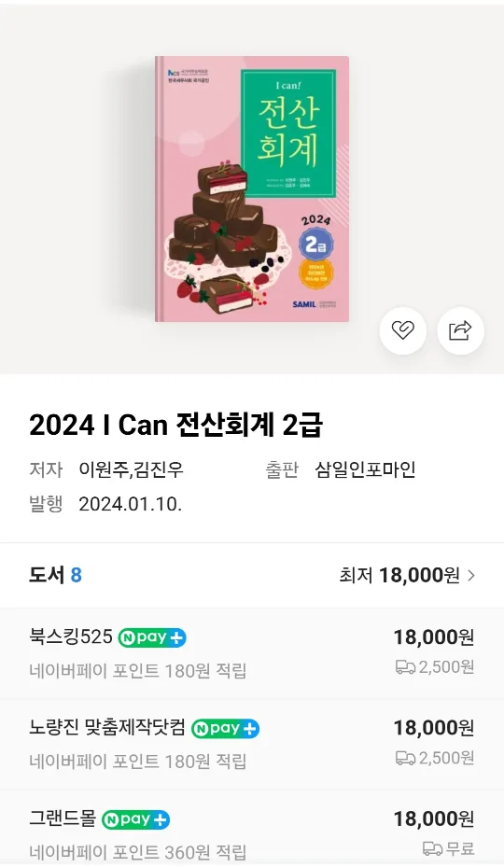
Task: Tap the share arrow icon
Action: pyautogui.click(x=460, y=330)
